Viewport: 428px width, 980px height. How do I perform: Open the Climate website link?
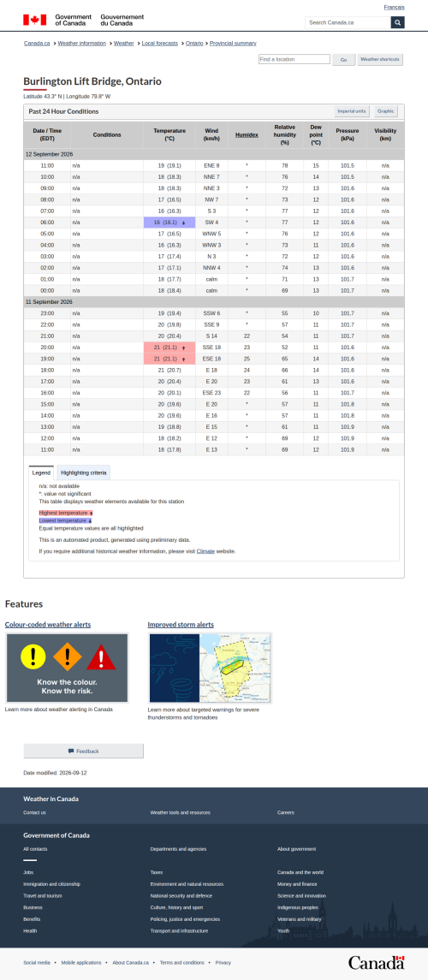pyautogui.click(x=205, y=551)
